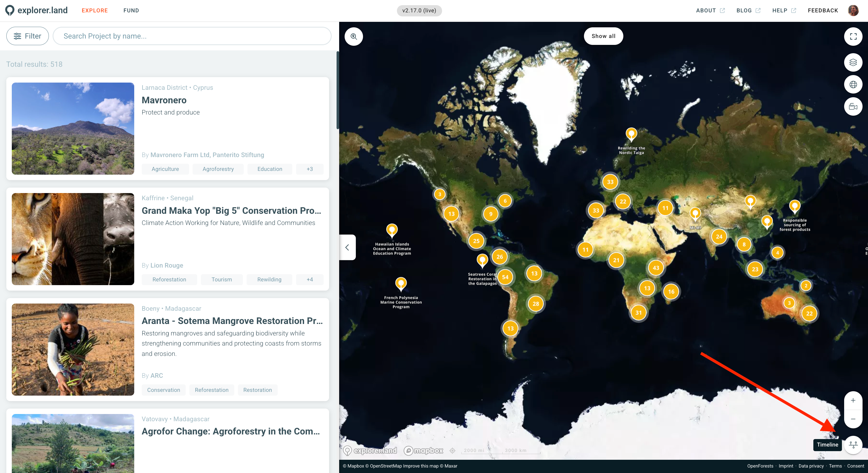Open the Filter options
This screenshot has width=868, height=473.
pyautogui.click(x=28, y=36)
